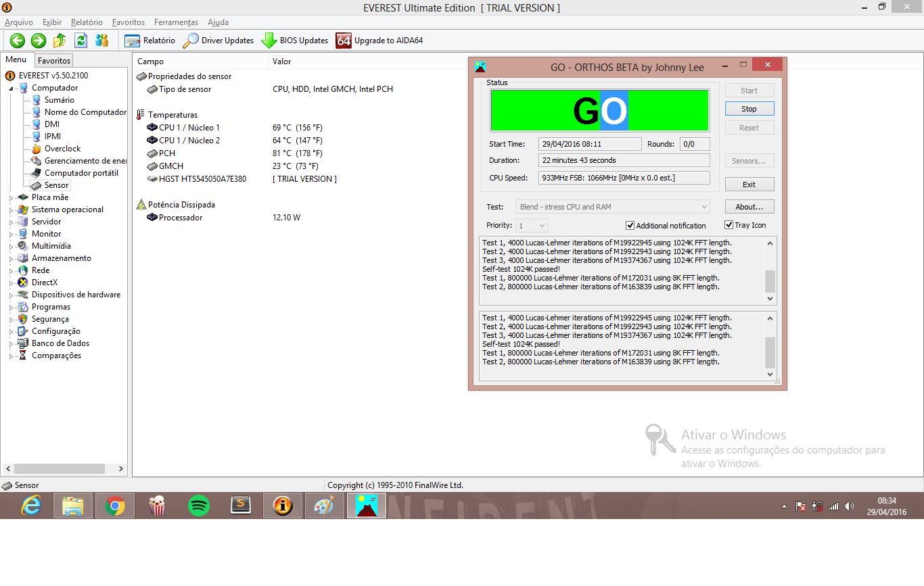
Task: Select the Overclock flame icon in the tree
Action: point(37,149)
